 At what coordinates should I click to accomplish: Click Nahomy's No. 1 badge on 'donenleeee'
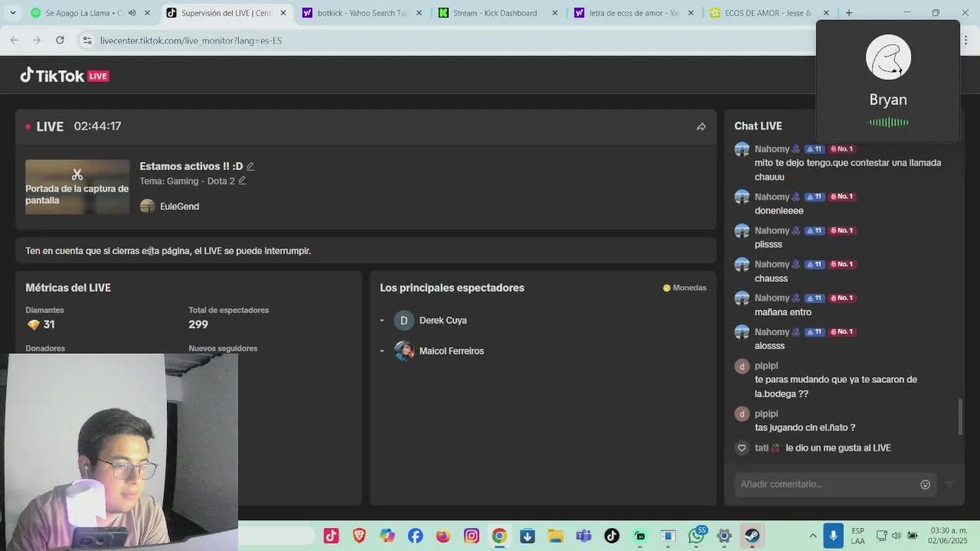coord(842,197)
